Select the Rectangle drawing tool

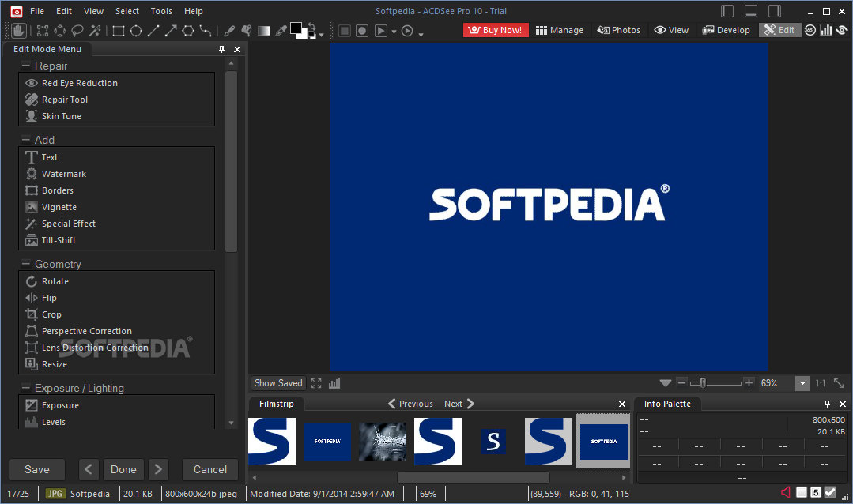click(118, 31)
